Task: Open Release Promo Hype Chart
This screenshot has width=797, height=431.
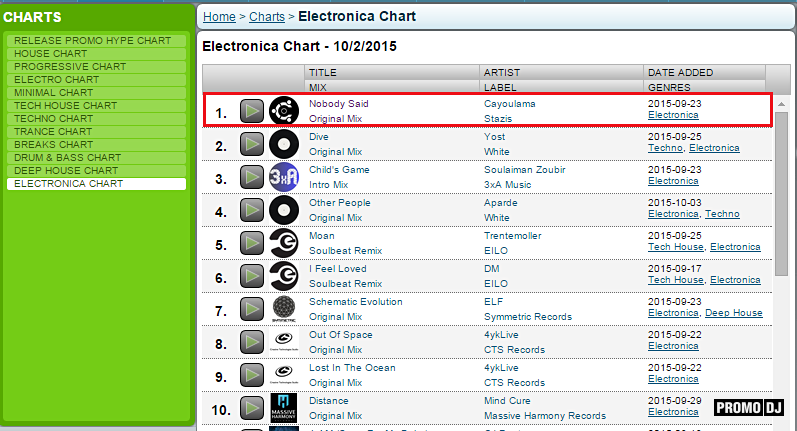Action: tap(92, 40)
